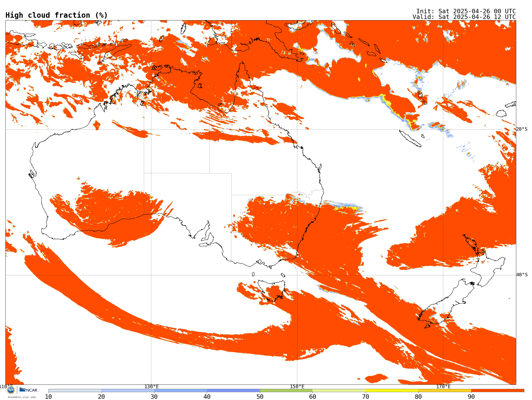Click the colorbar tick label 90
Viewport: 532px width, 400px height.
click(471, 397)
